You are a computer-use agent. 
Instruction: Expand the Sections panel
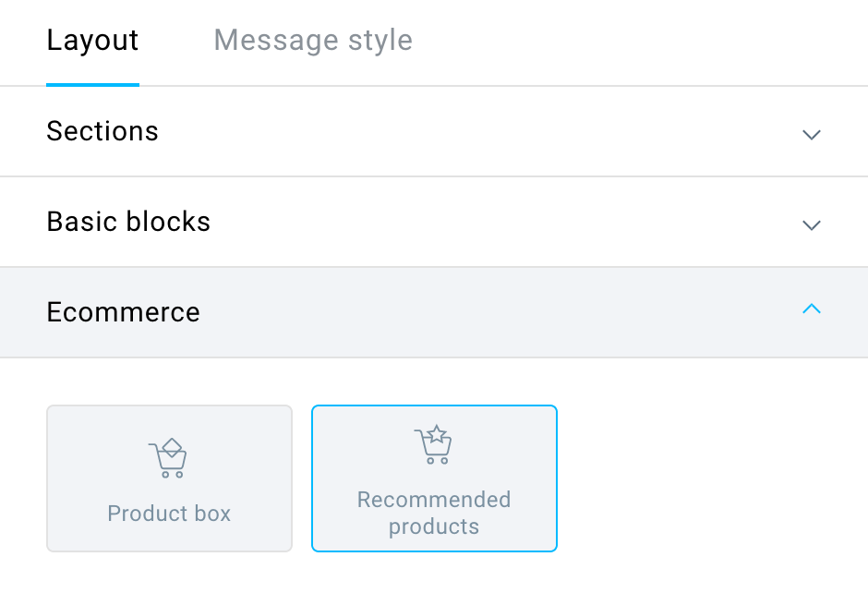click(434, 132)
